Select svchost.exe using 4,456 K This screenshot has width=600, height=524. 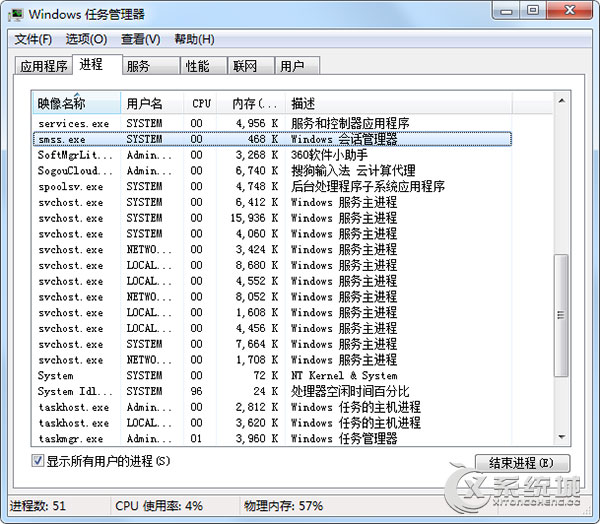point(272,328)
